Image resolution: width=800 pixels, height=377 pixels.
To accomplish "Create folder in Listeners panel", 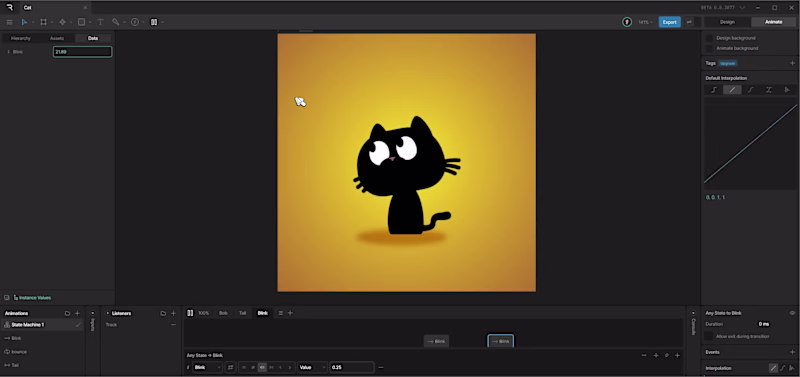I will tap(163, 313).
